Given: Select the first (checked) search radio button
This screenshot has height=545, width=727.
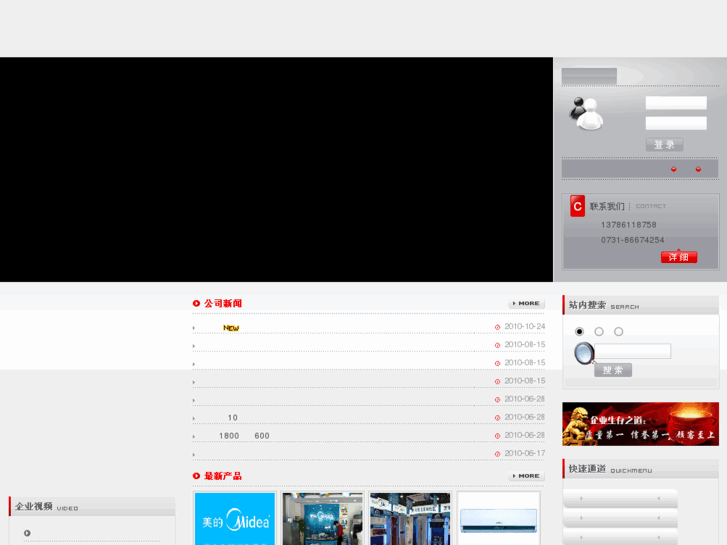Looking at the screenshot, I should (579, 332).
